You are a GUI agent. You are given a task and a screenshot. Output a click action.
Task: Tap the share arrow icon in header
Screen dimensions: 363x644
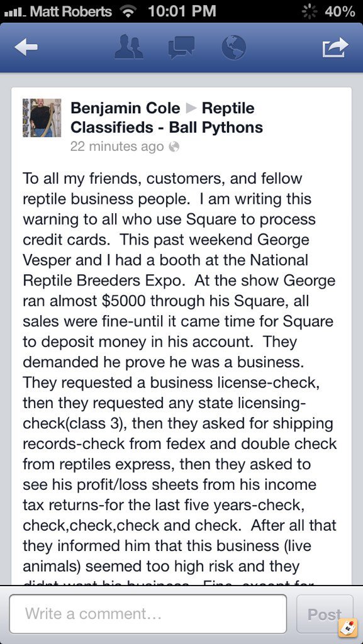(x=335, y=47)
